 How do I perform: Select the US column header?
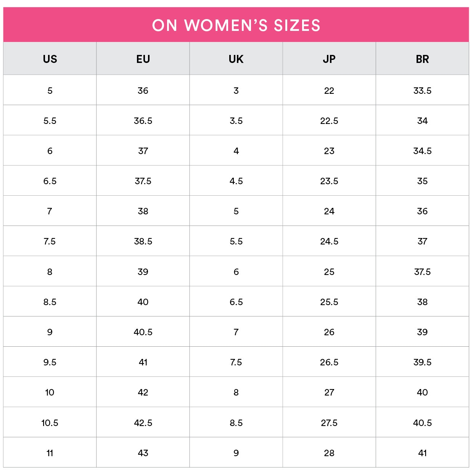tap(50, 59)
